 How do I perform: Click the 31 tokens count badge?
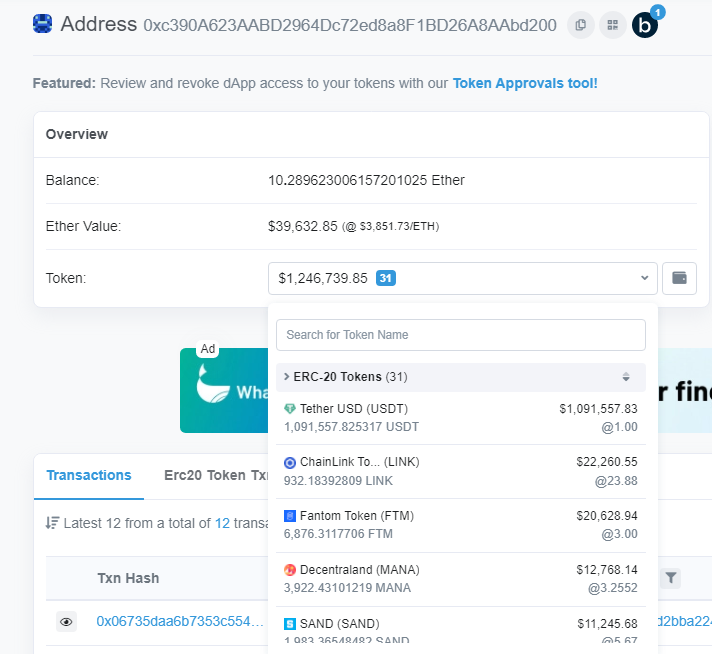point(386,278)
